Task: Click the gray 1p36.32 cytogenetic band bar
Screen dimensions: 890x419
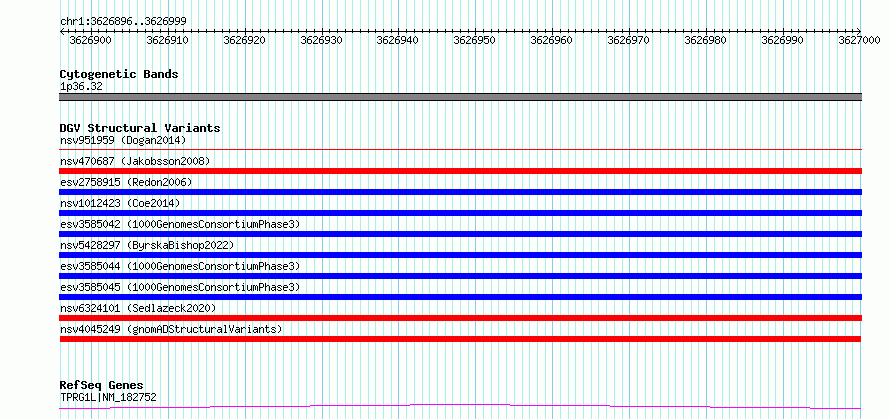Action: (x=460, y=97)
